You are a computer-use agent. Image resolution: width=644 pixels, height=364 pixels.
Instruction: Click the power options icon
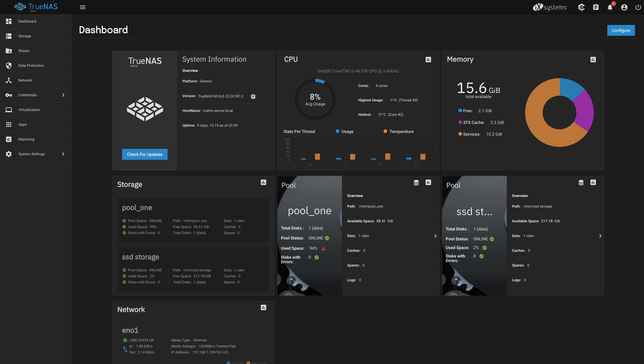point(638,7)
